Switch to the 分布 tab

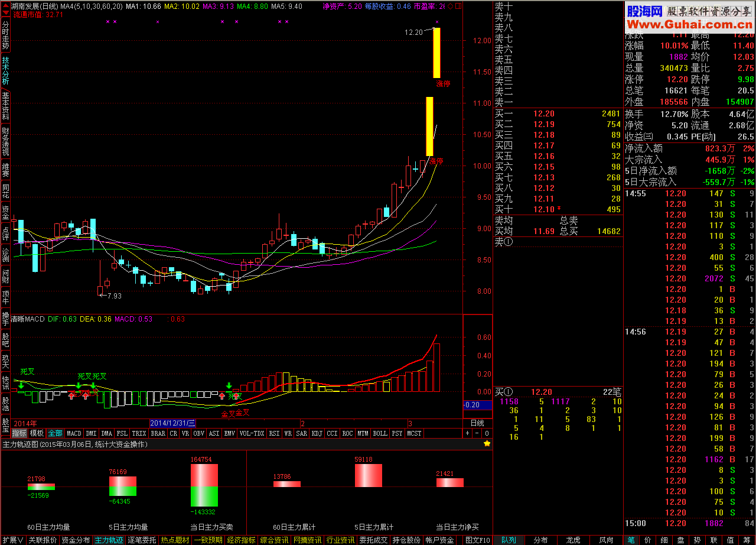click(x=540, y=540)
